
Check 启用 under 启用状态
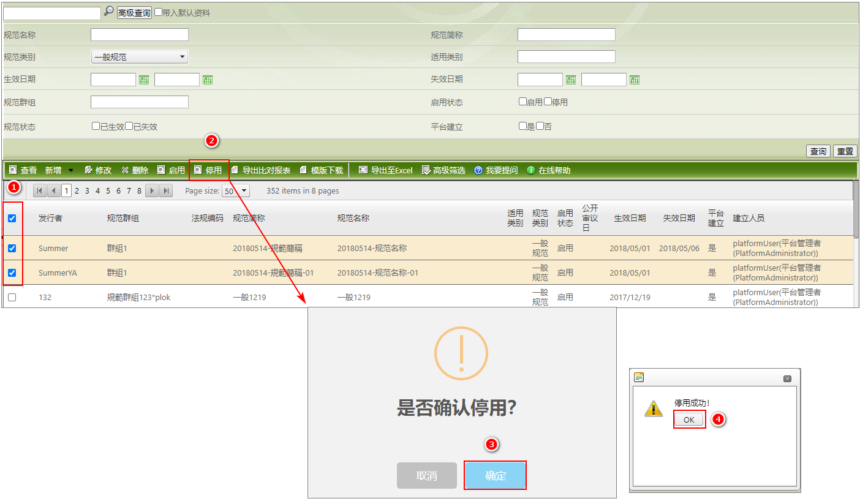pos(522,102)
